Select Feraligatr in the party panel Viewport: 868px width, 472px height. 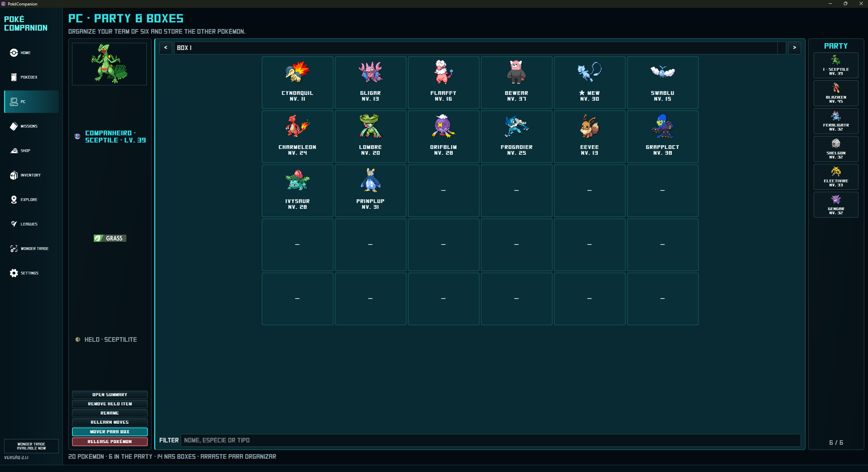pos(836,121)
